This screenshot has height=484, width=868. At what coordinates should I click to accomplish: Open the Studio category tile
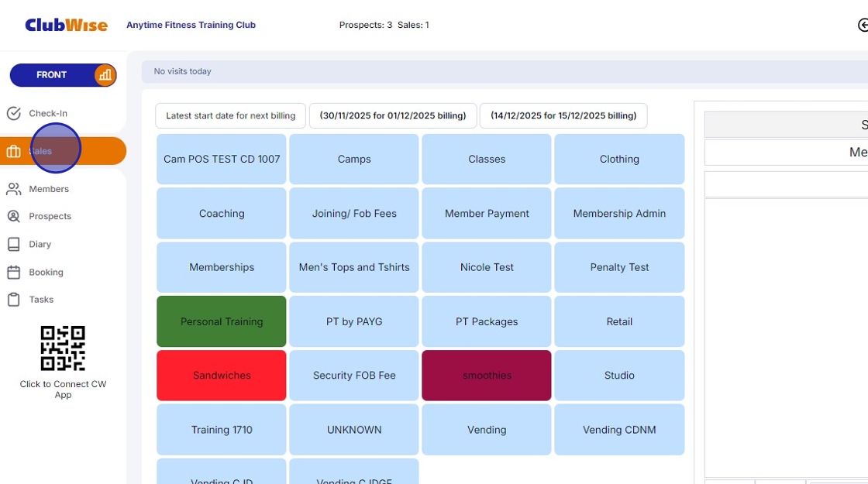619,376
